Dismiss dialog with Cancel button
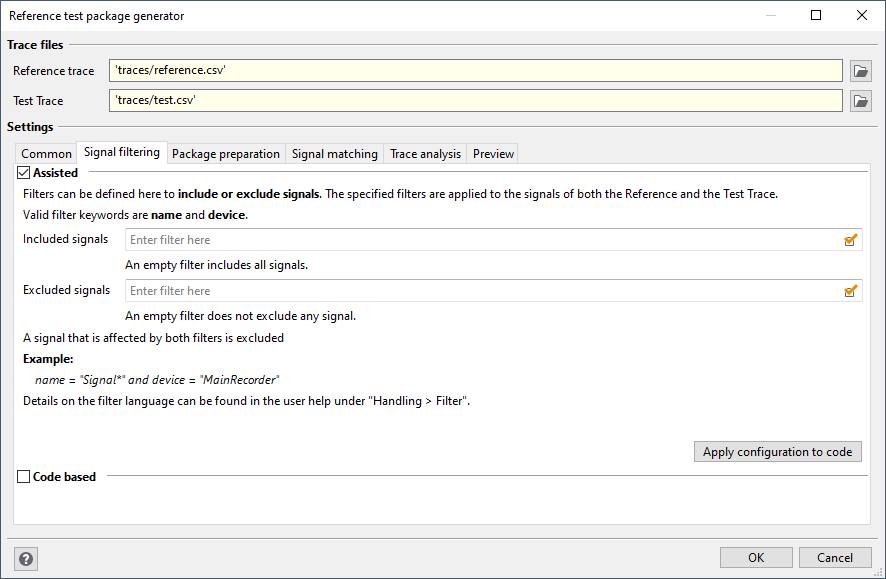The image size is (886, 579). coord(835,558)
